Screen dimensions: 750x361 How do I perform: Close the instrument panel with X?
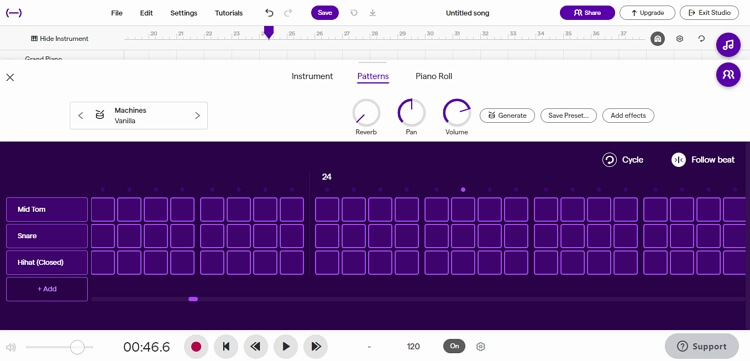point(10,77)
